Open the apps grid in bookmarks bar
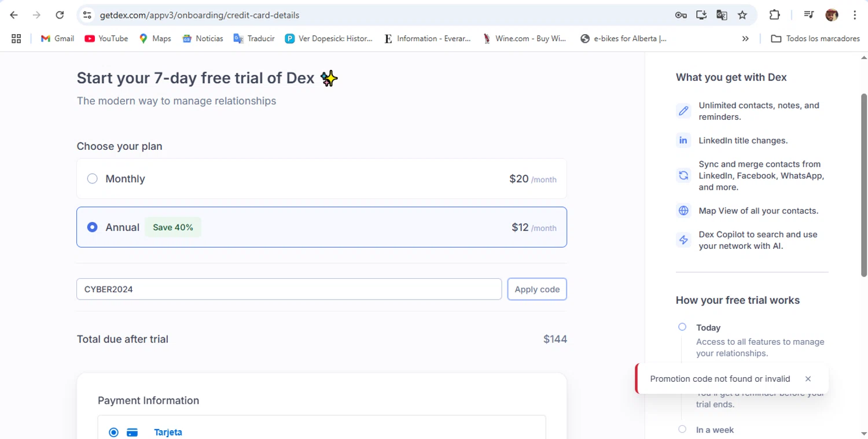 [x=16, y=39]
